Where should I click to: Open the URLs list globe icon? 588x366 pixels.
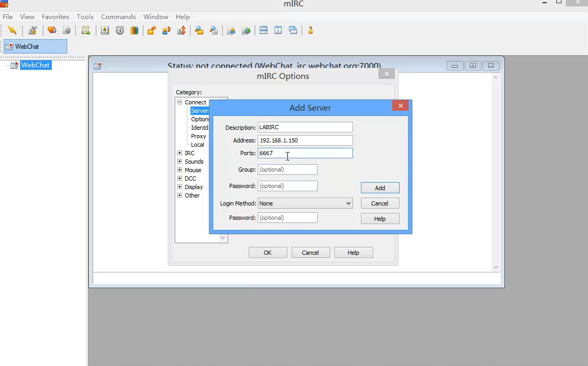click(x=246, y=30)
